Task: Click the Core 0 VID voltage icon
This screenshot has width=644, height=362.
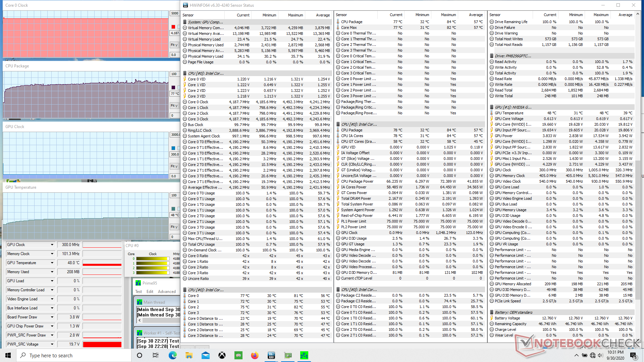Action: (185, 79)
